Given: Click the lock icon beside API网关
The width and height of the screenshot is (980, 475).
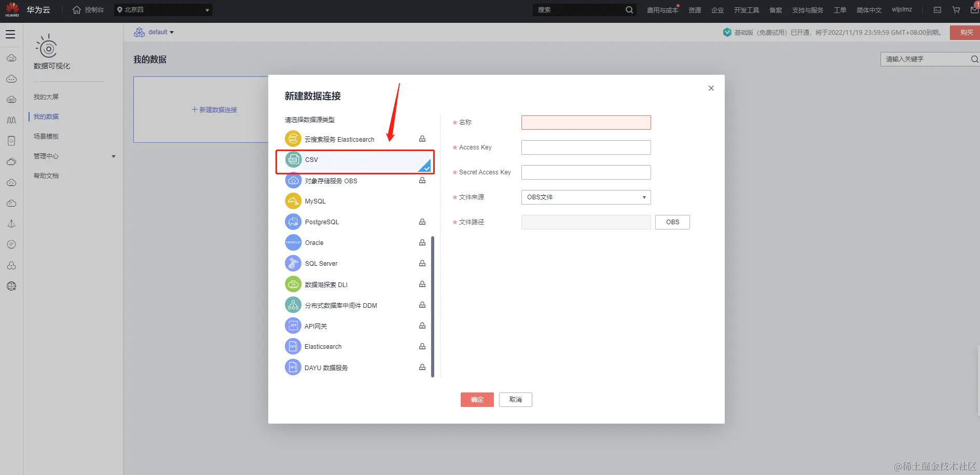Looking at the screenshot, I should (x=422, y=325).
